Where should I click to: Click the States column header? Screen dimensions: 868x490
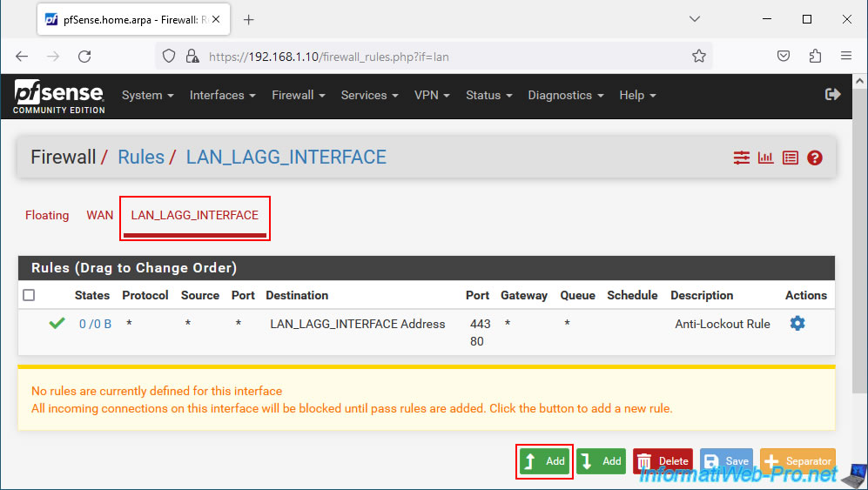[92, 295]
